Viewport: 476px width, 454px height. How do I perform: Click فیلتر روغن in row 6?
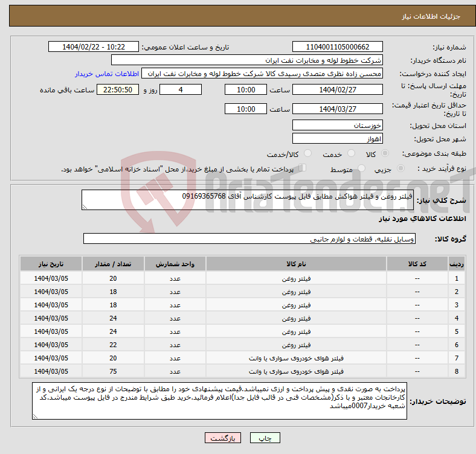(296, 345)
